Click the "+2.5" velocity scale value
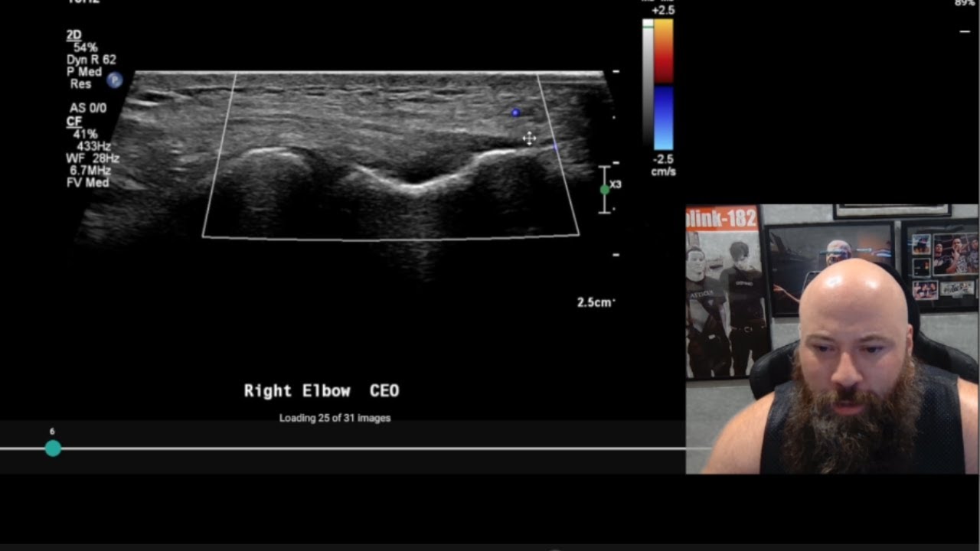 point(663,11)
